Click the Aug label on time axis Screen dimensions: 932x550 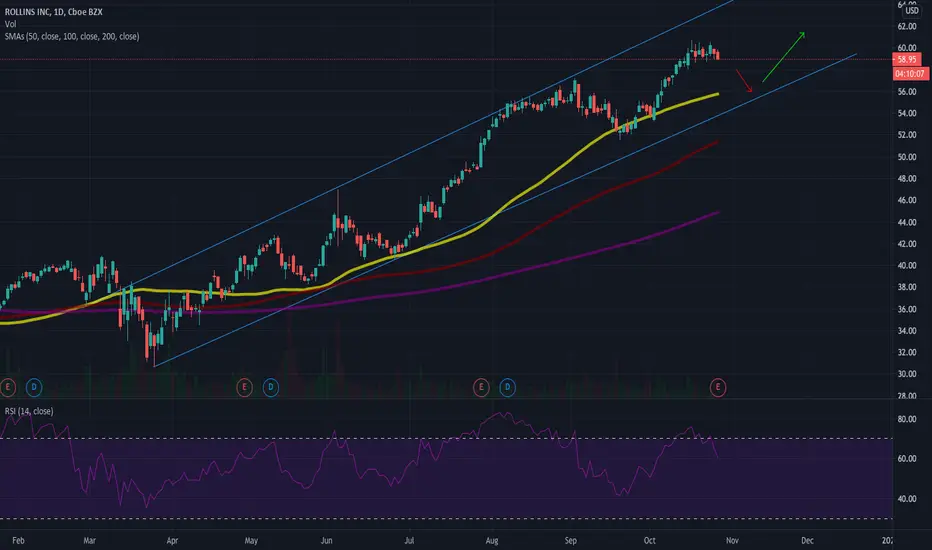coord(492,540)
